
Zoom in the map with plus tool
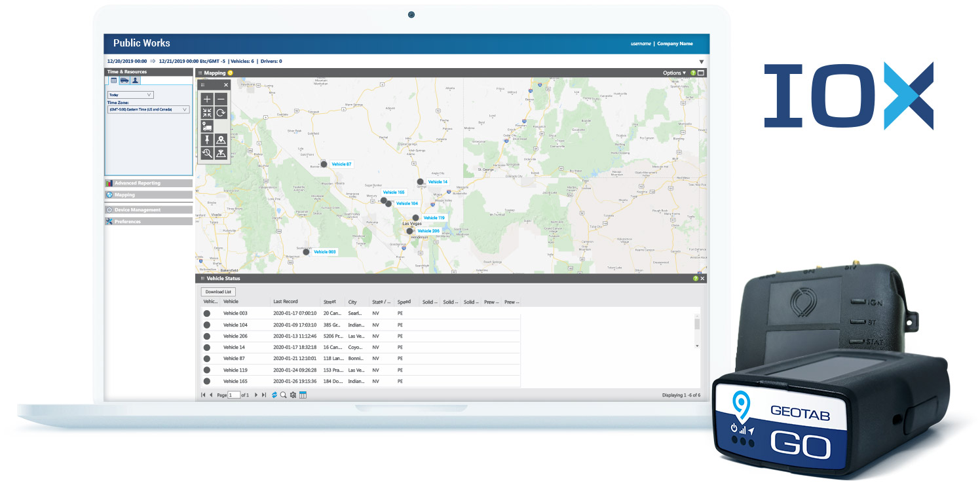click(207, 99)
